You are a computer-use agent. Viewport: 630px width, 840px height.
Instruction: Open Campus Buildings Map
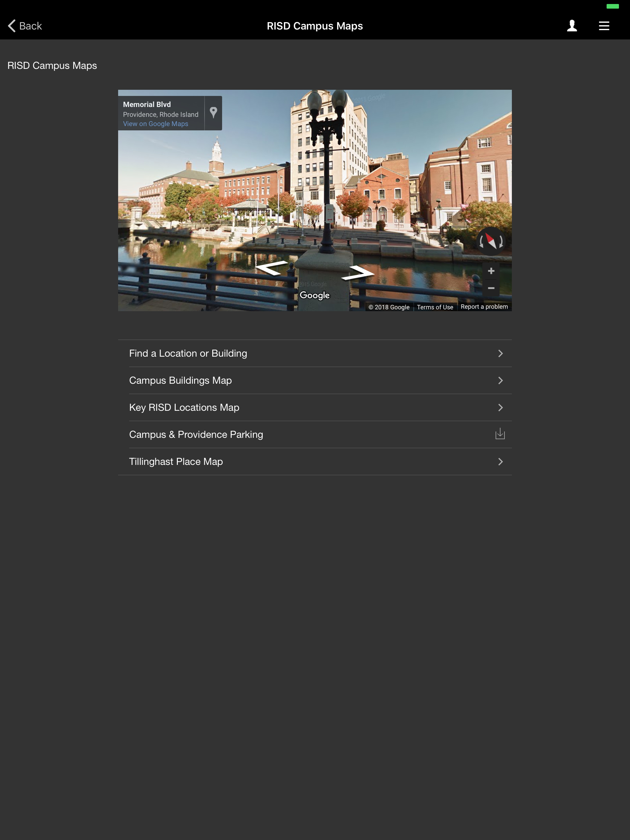pos(315,380)
